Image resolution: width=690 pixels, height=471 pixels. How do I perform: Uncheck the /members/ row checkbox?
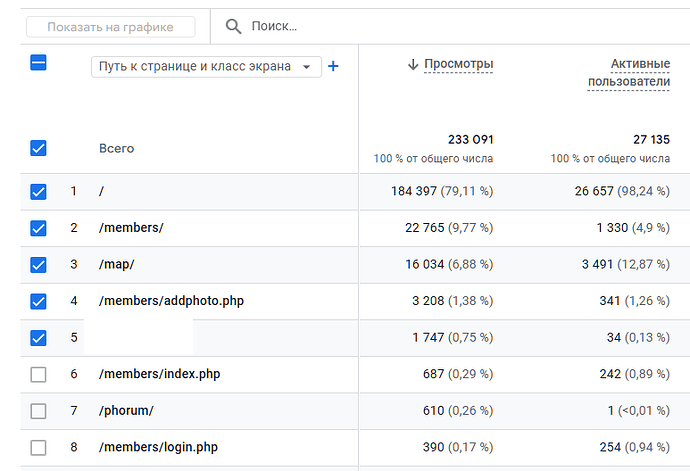click(x=38, y=228)
